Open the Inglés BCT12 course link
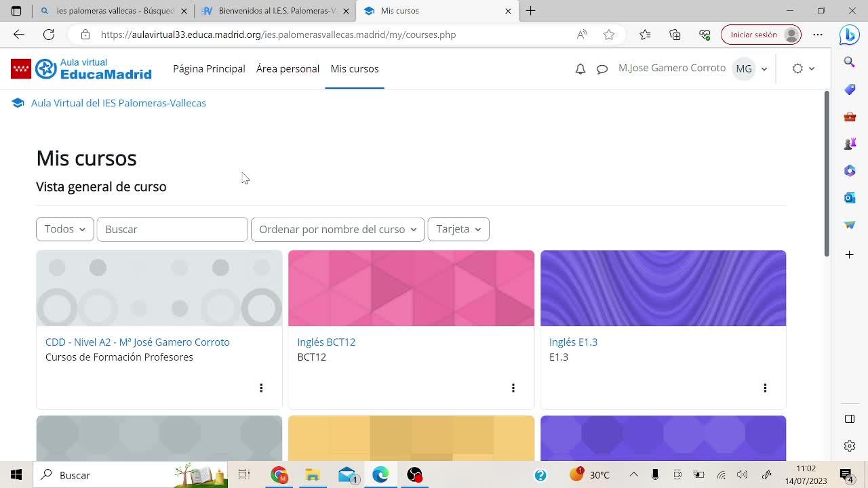 (x=326, y=342)
